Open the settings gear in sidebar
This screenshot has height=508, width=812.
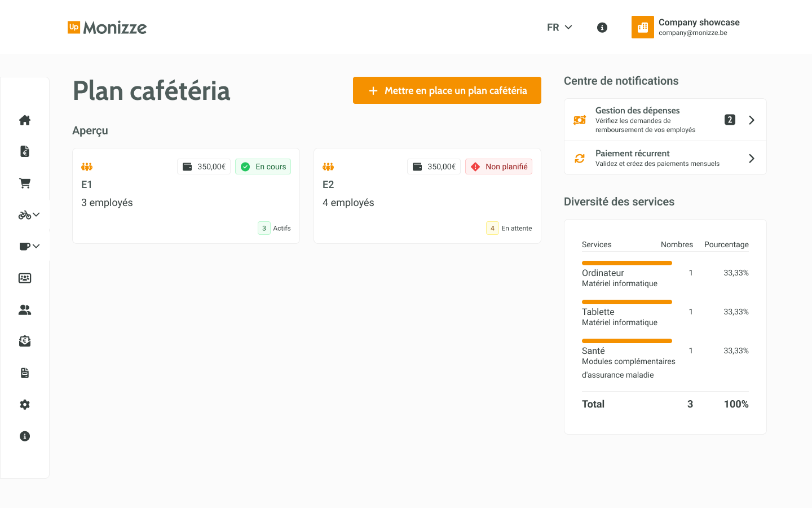24,404
